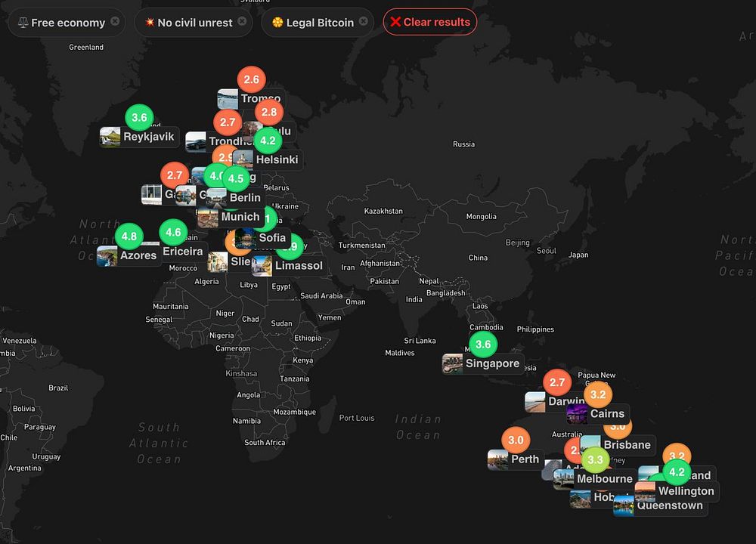
Task: Remove the No civil unrest filter
Action: [x=242, y=21]
